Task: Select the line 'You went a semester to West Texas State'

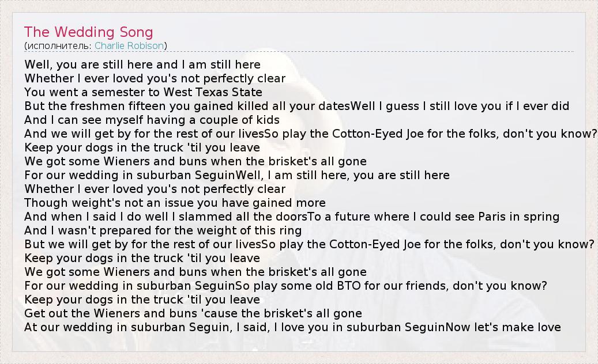Action: click(143, 92)
